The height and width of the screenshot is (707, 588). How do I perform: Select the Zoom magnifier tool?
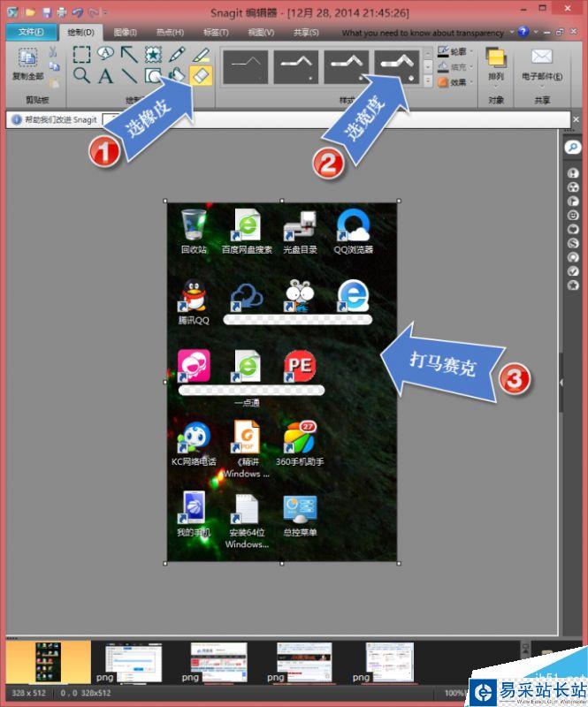(81, 75)
